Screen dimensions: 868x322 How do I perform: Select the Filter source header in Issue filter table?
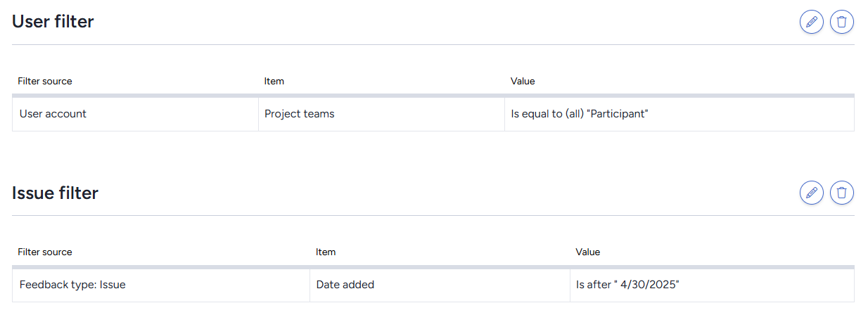point(45,252)
